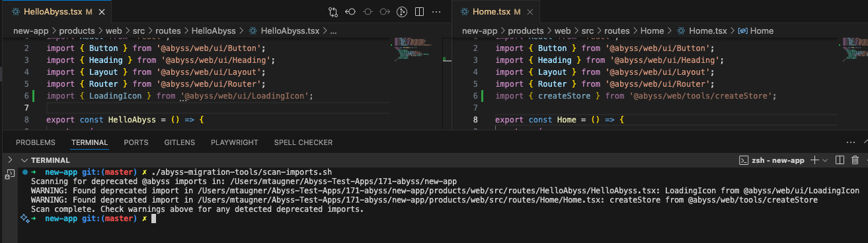
Task: Switch to the GITLENS panel tab
Action: point(180,142)
